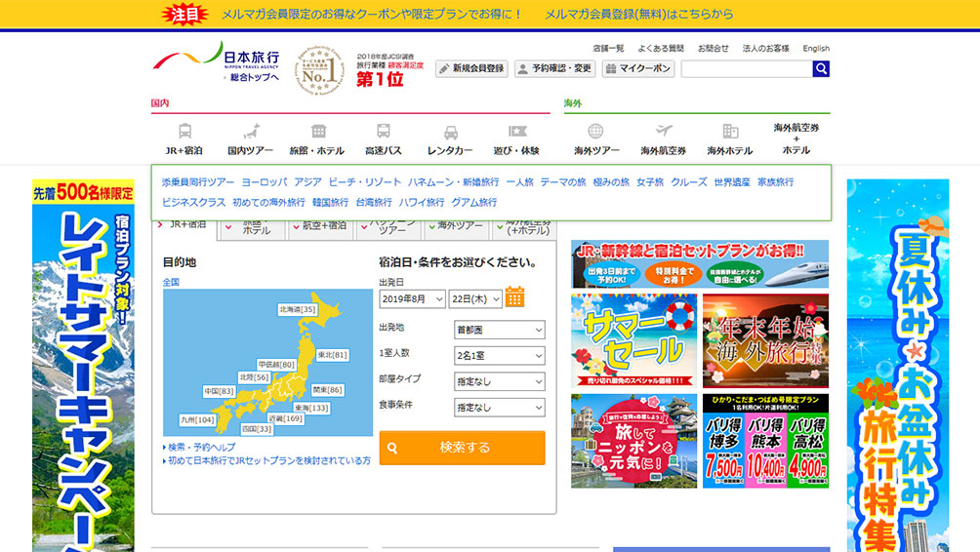Open 出発地 dropdown 首都圏
The width and height of the screenshot is (980, 552).
[500, 330]
